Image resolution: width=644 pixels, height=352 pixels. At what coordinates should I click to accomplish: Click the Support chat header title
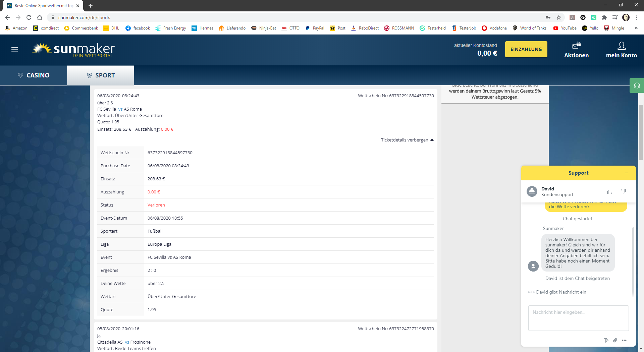[578, 173]
